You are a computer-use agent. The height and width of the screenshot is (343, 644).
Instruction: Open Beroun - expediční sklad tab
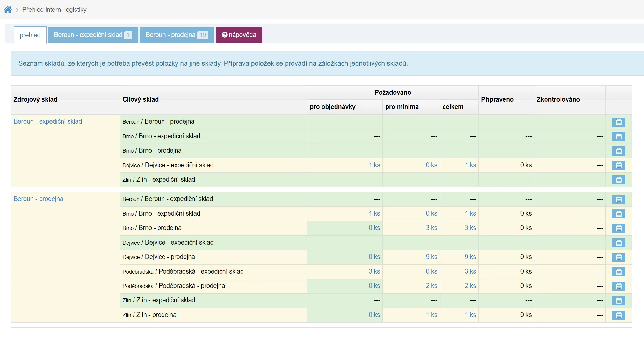tap(93, 35)
